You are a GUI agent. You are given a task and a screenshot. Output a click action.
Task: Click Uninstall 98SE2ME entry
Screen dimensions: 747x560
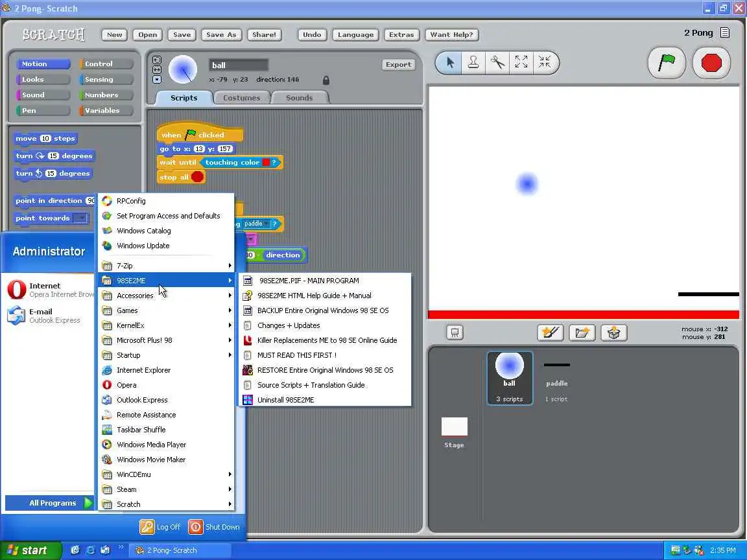click(325, 400)
